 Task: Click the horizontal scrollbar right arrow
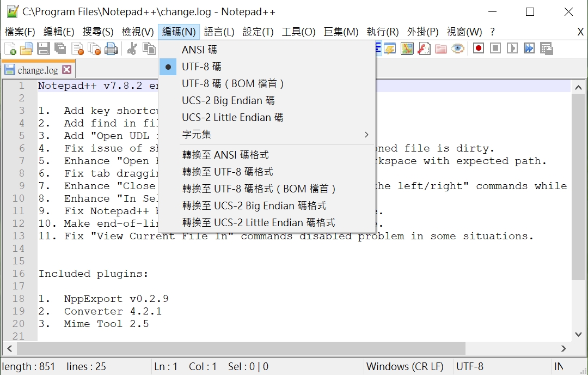(x=563, y=348)
